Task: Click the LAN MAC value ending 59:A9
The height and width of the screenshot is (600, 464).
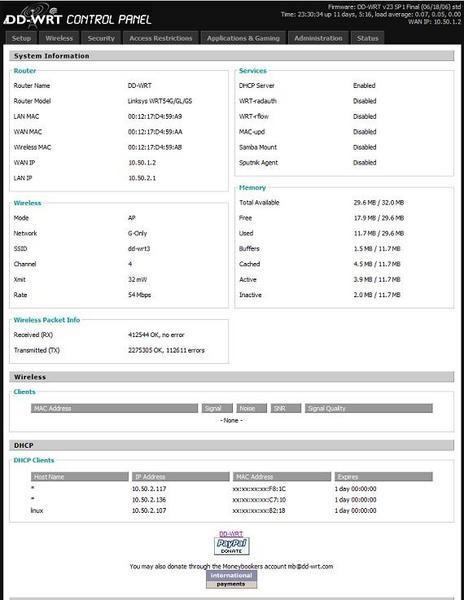Action: (x=155, y=116)
